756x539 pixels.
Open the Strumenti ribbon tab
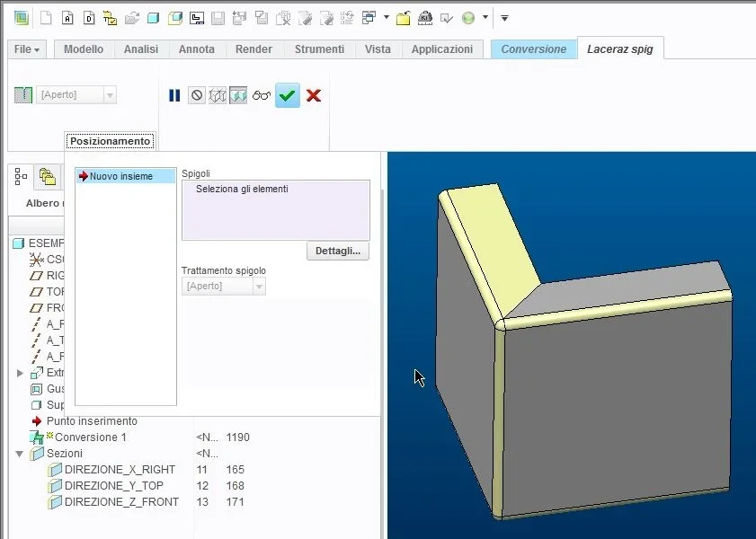(x=319, y=49)
